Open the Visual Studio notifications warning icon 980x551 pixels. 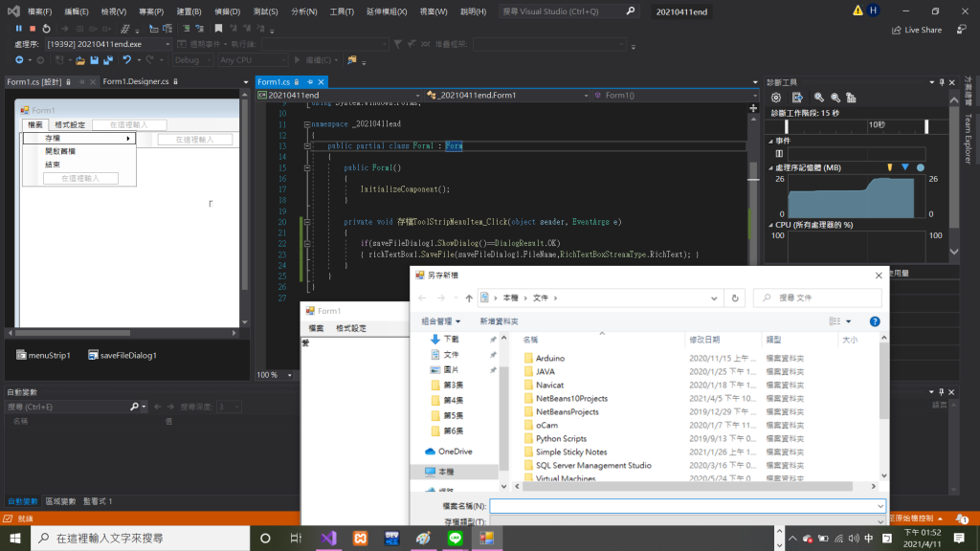(x=857, y=11)
